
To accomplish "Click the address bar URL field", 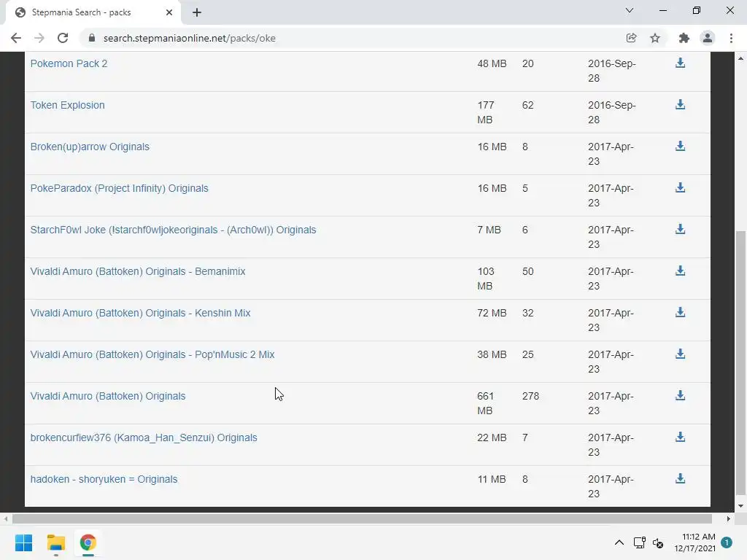I will click(352, 38).
